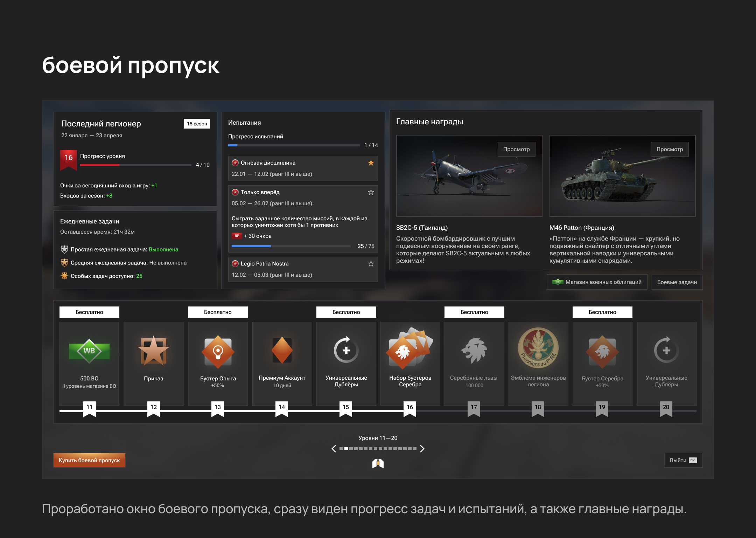The height and width of the screenshot is (538, 756).
Task: Click the level 17 timeline marker
Action: [x=474, y=408]
